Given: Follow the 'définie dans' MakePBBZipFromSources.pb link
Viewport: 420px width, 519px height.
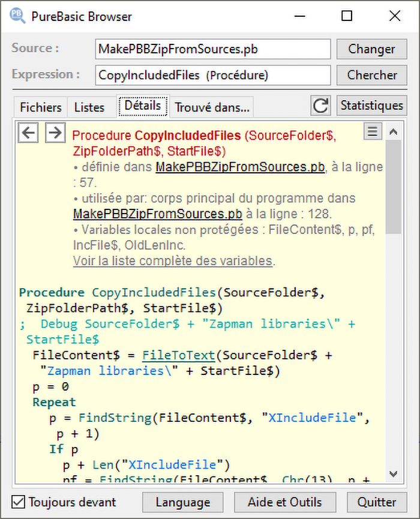Looking at the screenshot, I should pos(240,167).
